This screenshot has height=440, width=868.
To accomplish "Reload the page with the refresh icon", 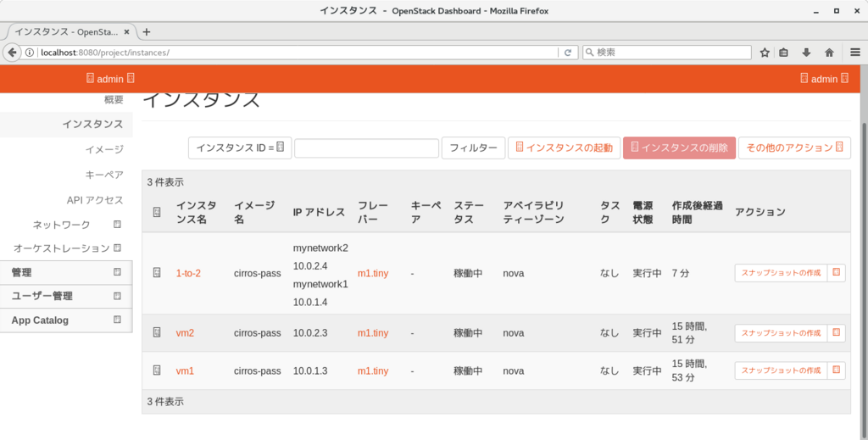I will point(567,53).
